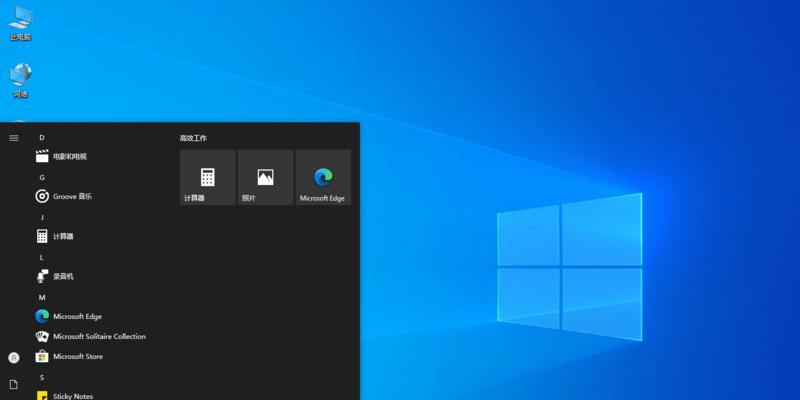This screenshot has height=400, width=800.
Task: Select the Microsoft Store text label
Action: 78,357
